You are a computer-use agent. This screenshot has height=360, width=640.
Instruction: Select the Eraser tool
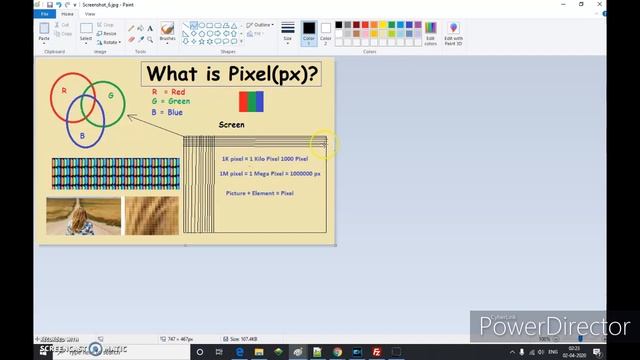click(131, 40)
